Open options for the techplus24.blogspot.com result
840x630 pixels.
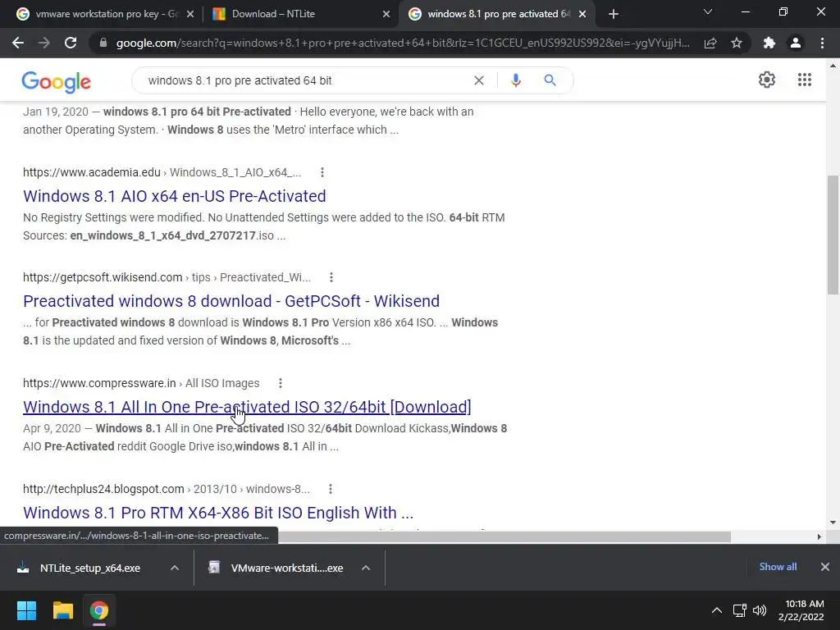(x=330, y=489)
